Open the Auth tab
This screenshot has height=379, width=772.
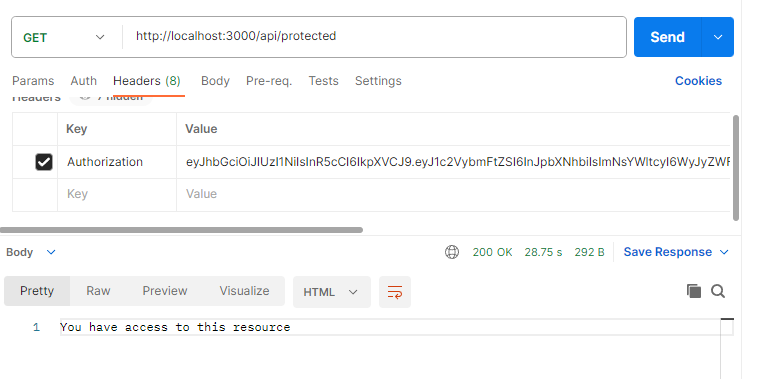click(84, 81)
